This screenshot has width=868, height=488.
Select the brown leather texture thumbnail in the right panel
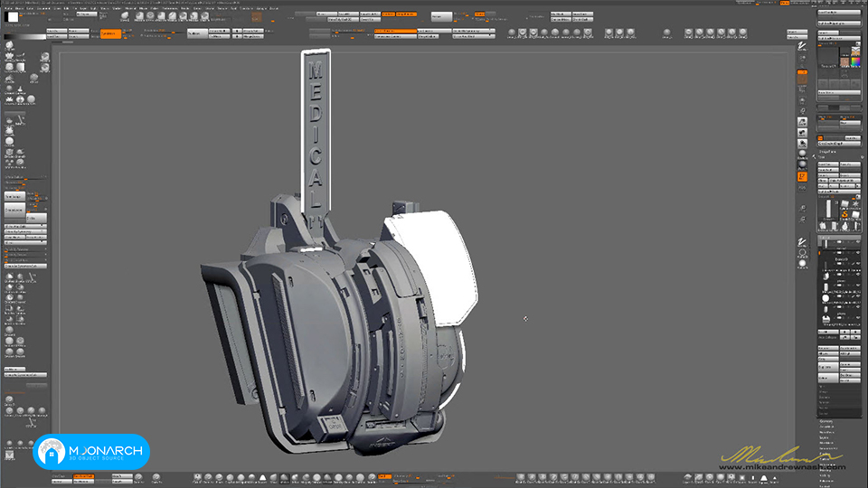coord(845,62)
